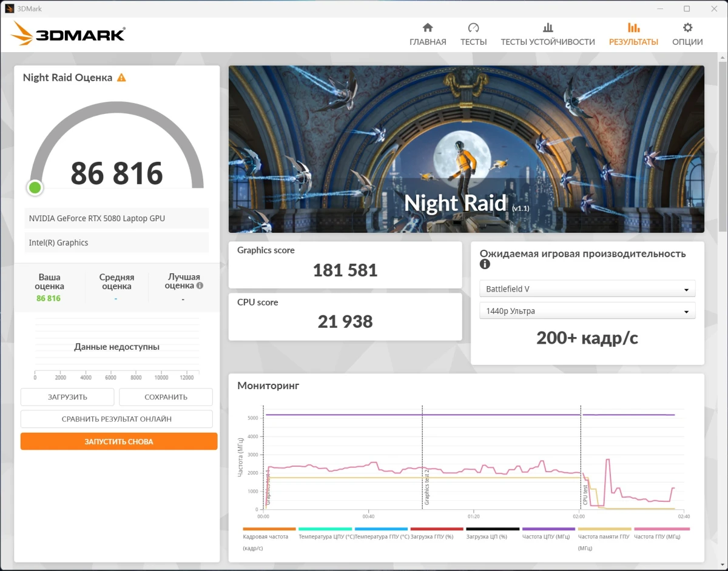Viewport: 728px width, 571px height.
Task: Toggle Частота памяти ГПУ legend swatch
Action: 604,529
